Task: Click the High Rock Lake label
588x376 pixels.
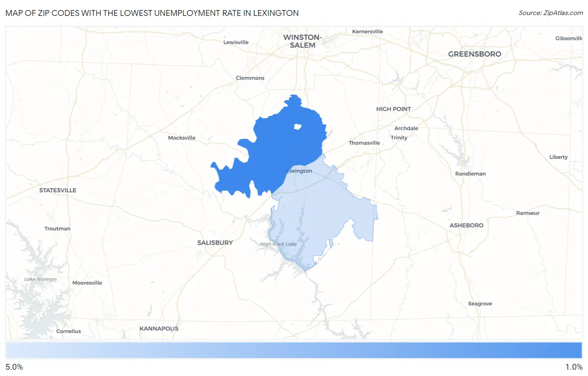Action: [x=278, y=244]
